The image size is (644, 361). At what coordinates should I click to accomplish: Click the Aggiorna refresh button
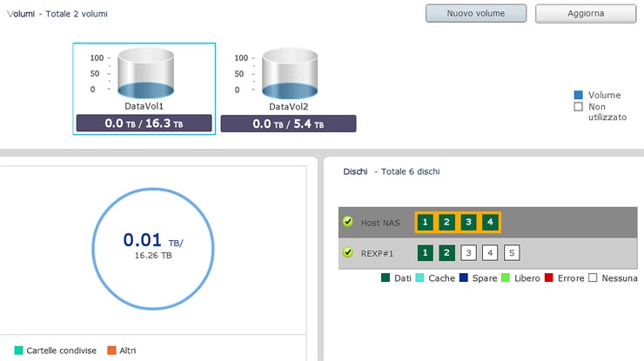[x=586, y=14]
